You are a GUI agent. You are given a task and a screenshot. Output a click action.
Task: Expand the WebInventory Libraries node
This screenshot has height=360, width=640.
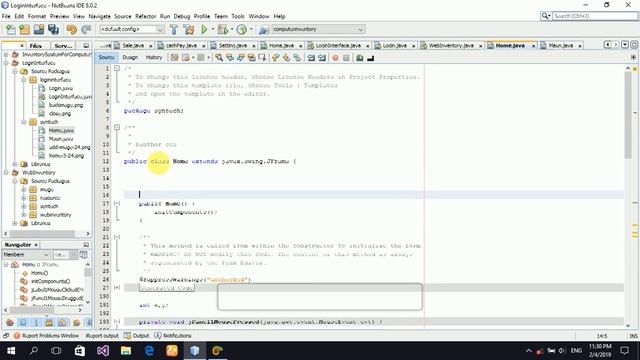[15, 223]
